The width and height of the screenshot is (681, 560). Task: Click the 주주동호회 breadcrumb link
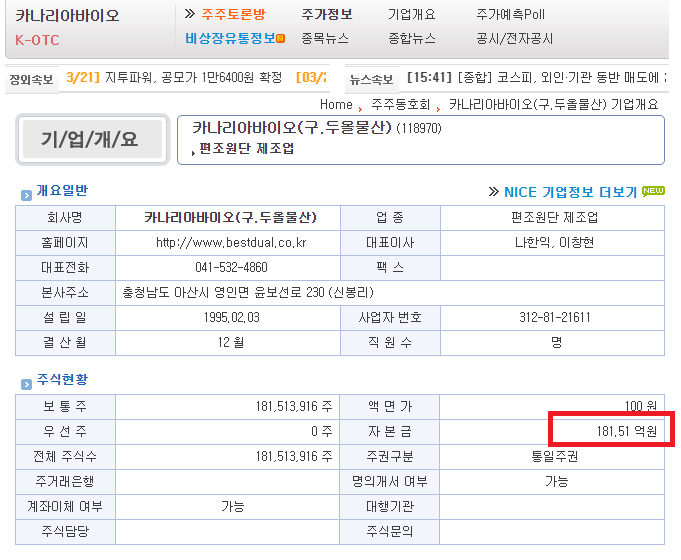click(x=400, y=105)
